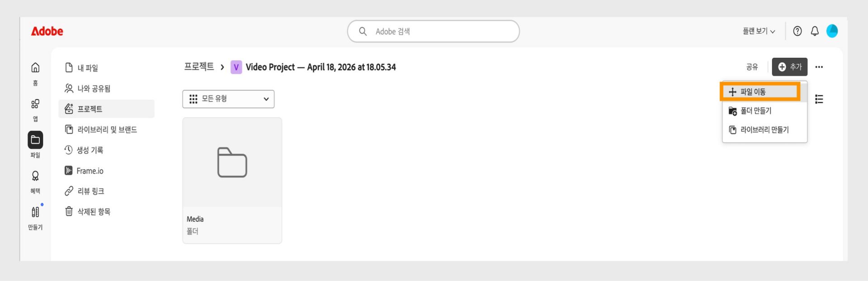The width and height of the screenshot is (868, 281).
Task: Select 파일 이동 menu item
Action: pos(760,92)
